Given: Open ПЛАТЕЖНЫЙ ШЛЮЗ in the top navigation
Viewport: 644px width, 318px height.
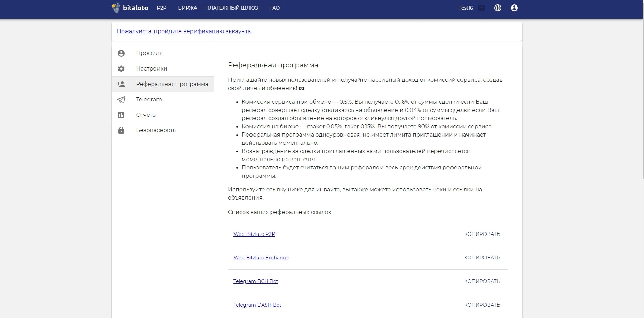Looking at the screenshot, I should (232, 8).
